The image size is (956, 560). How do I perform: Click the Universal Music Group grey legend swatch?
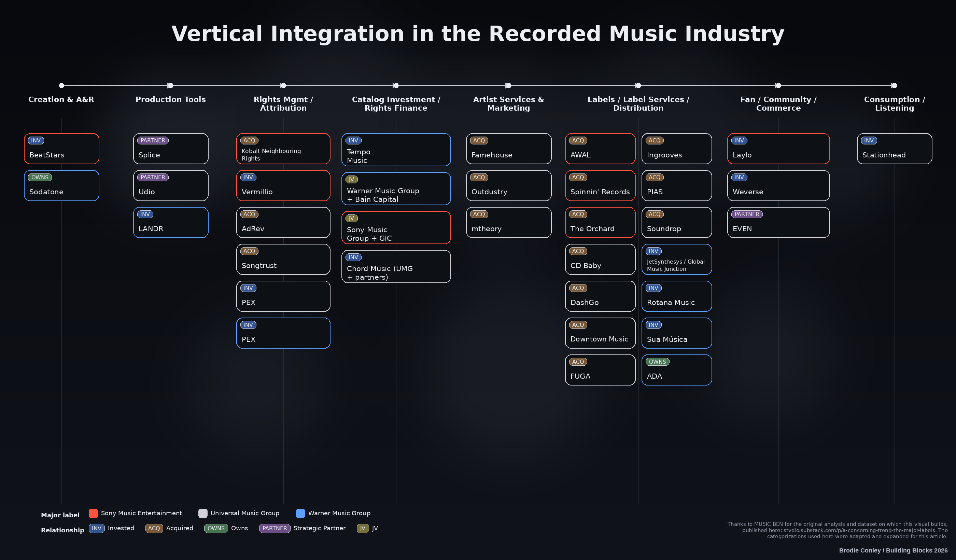tap(203, 513)
